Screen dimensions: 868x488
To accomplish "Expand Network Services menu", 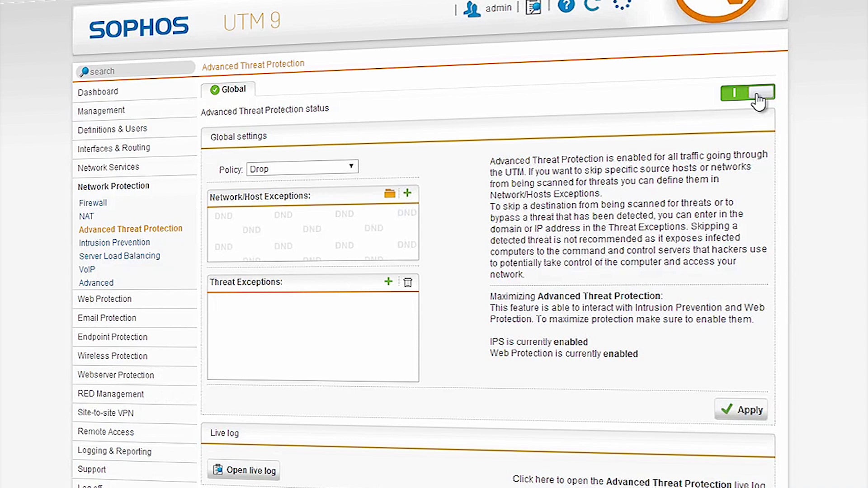I will point(108,168).
